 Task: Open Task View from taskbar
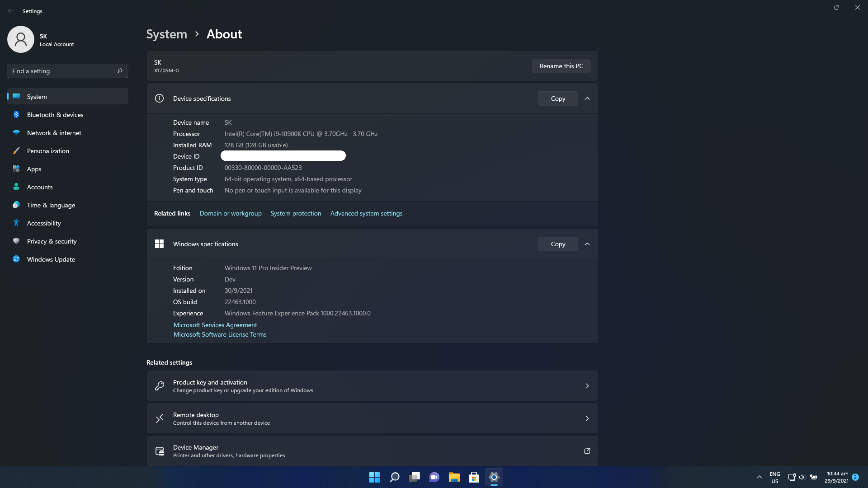click(x=414, y=477)
